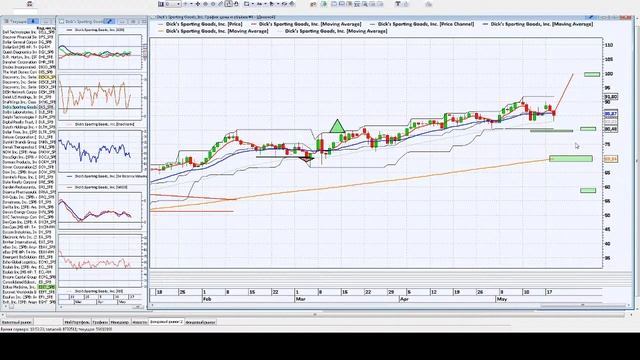Select Consolidated Edison row

click(x=28, y=282)
